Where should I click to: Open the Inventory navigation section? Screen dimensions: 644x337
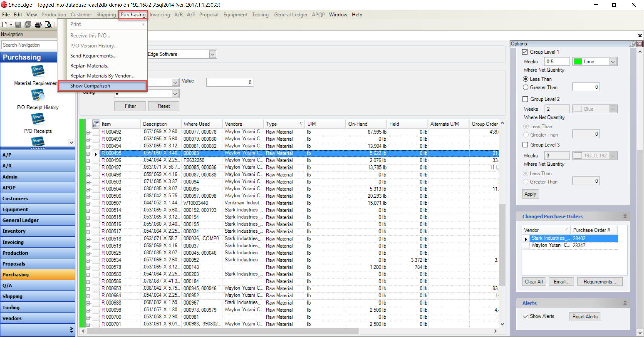click(x=38, y=231)
